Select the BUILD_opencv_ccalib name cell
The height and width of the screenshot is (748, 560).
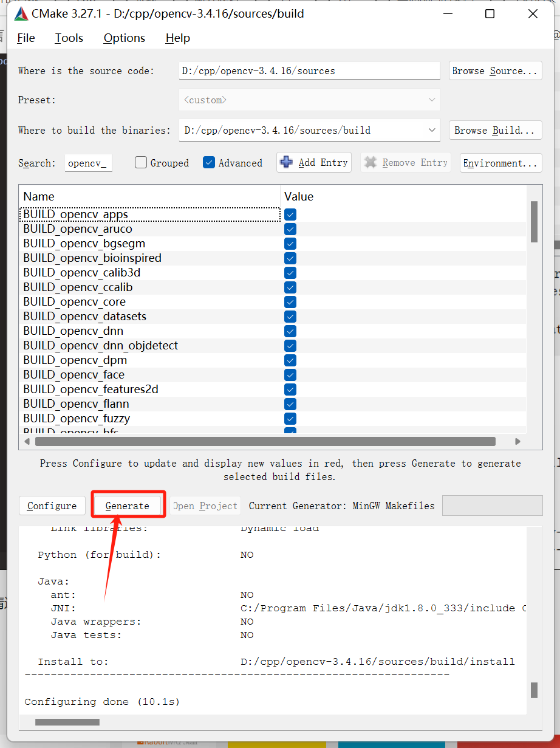coord(150,287)
